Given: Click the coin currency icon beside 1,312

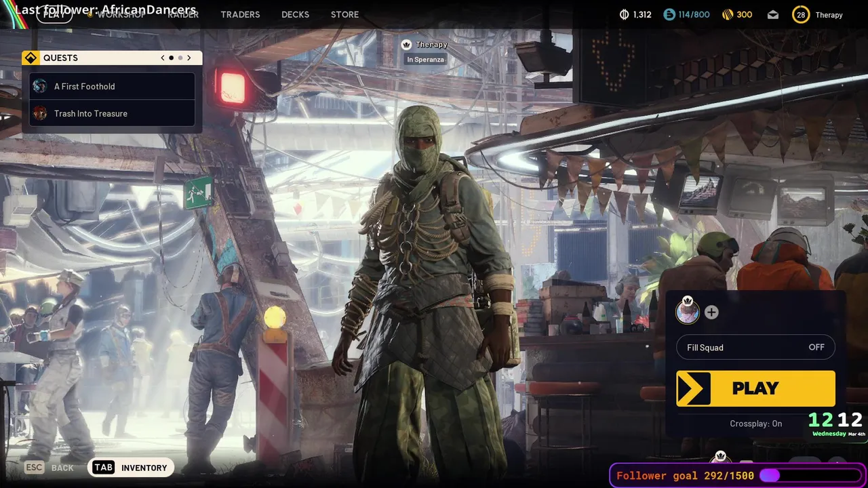Looking at the screenshot, I should tap(625, 14).
